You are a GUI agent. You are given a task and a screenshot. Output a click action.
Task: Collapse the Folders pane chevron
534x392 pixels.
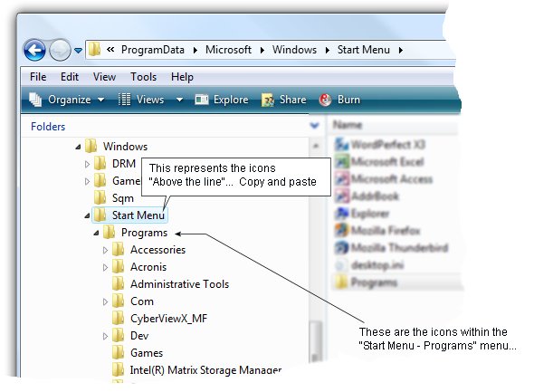click(x=315, y=126)
